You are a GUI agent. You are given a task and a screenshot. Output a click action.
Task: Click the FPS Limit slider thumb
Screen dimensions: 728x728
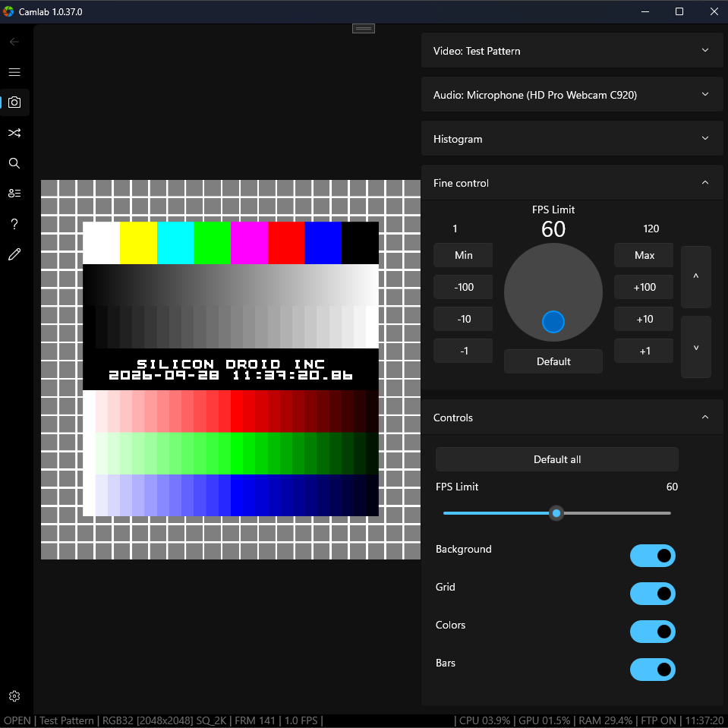click(556, 513)
